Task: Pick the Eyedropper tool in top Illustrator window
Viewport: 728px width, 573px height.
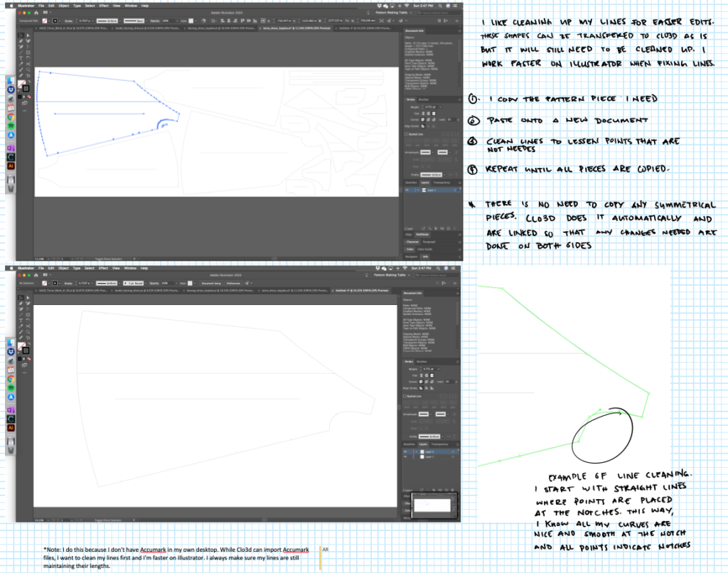Action: (21, 64)
